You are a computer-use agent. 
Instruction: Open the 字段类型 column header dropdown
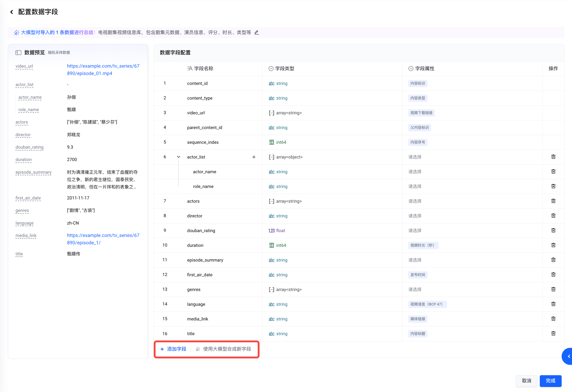[x=271, y=68]
